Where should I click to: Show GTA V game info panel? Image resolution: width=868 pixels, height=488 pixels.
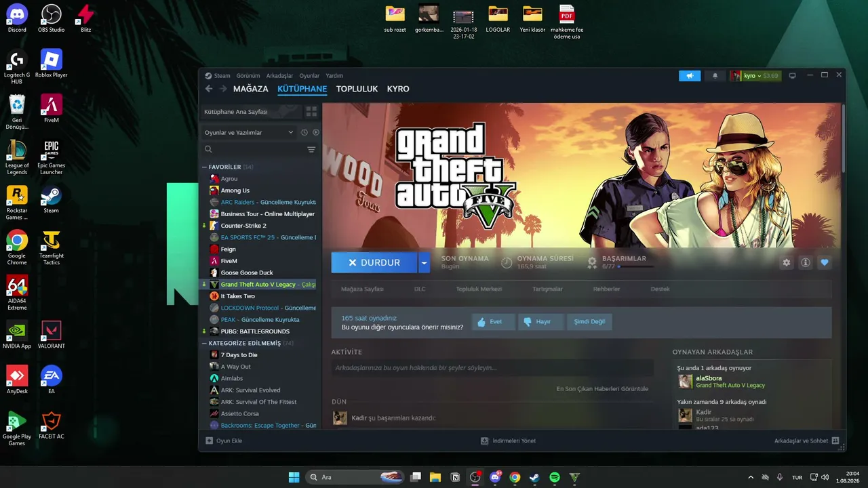(805, 263)
